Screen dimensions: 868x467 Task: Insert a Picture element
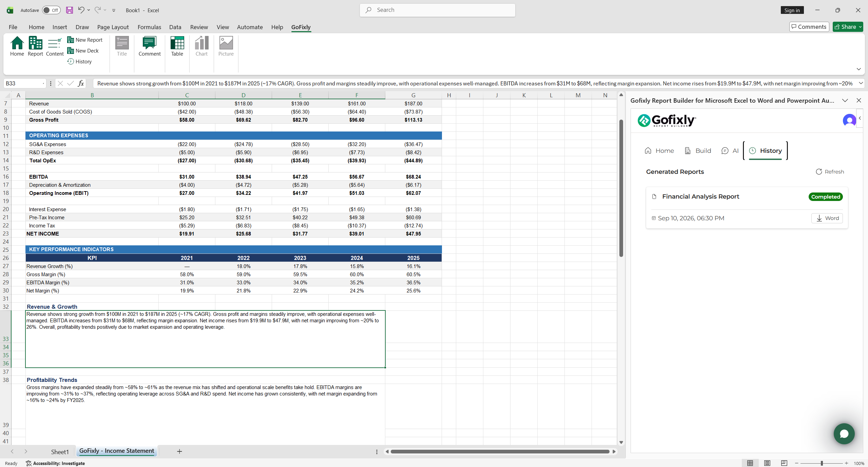pyautogui.click(x=226, y=46)
